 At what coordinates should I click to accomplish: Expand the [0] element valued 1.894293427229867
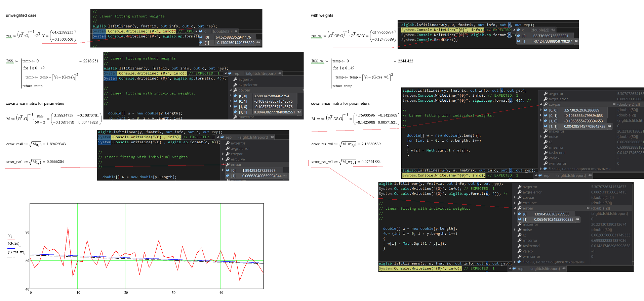click(x=223, y=170)
